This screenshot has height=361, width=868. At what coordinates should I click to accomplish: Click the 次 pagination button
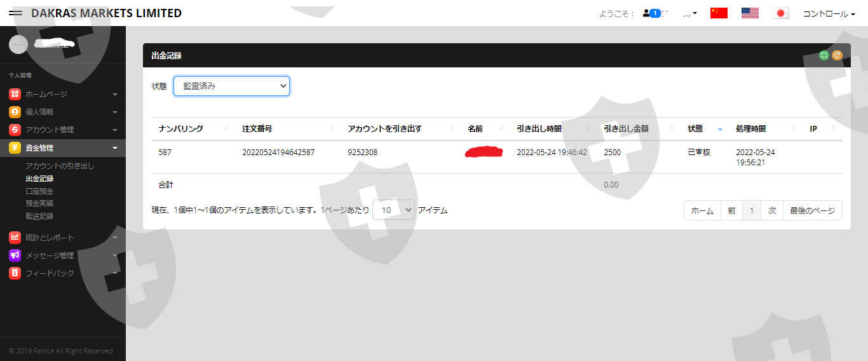[x=771, y=210]
